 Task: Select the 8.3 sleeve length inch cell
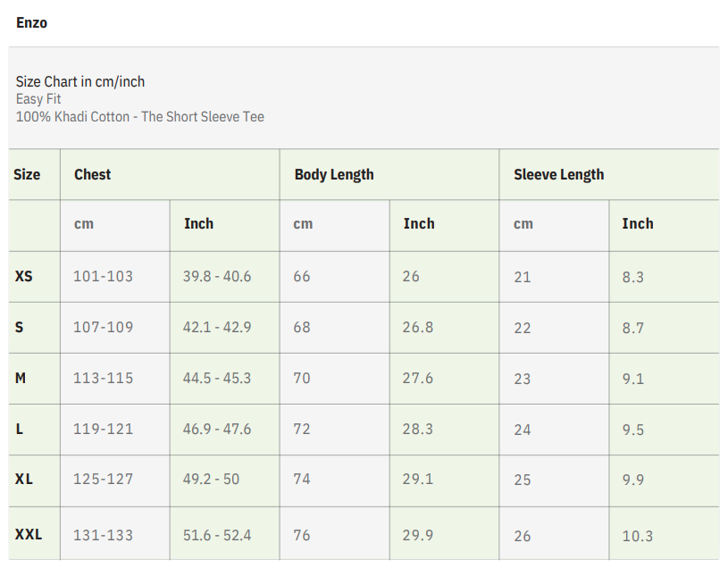633,277
